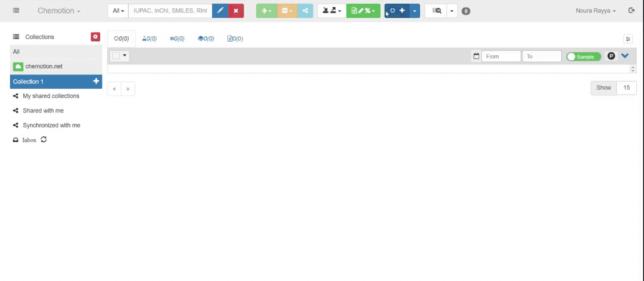This screenshot has width=644, height=281.
Task: Open My shared collections
Action: 51,96
